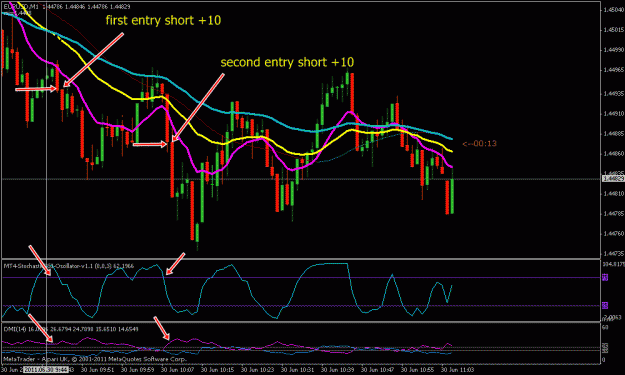Click the 30 Jun 10:23 time axis label

click(257, 369)
